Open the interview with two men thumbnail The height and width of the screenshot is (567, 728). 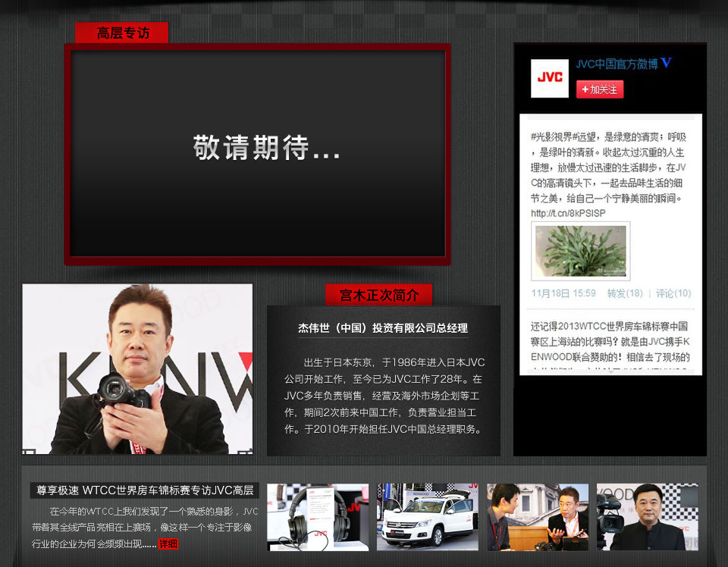coord(538,518)
